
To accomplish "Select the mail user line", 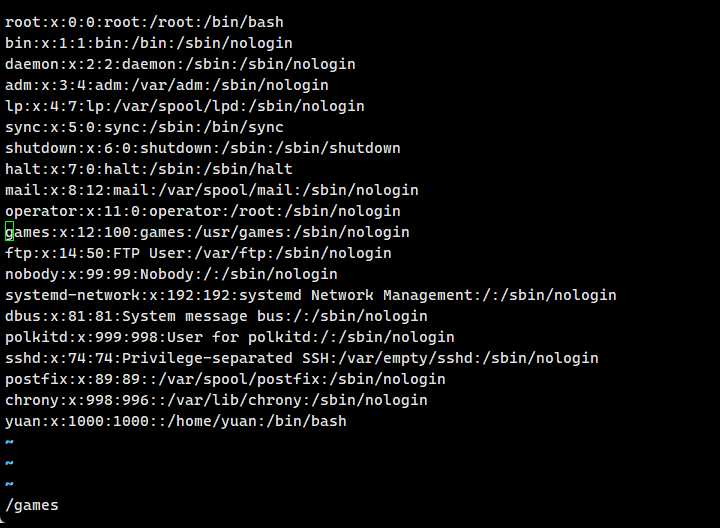I will pyautogui.click(x=211, y=190).
